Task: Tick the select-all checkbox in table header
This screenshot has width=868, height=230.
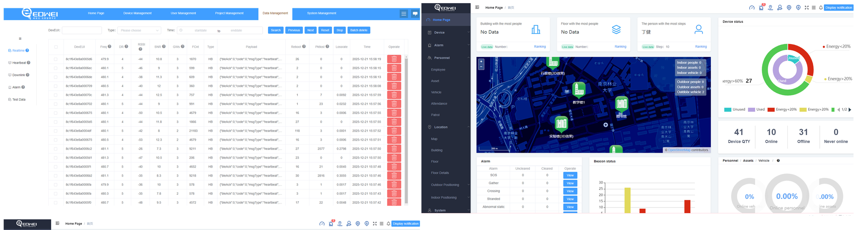Action: [56, 47]
